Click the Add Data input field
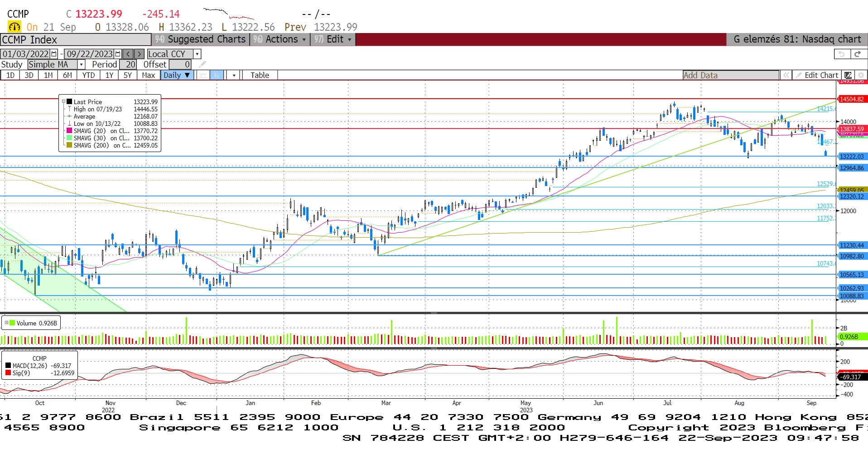Viewport: 868px width, 463px height. coord(731,75)
